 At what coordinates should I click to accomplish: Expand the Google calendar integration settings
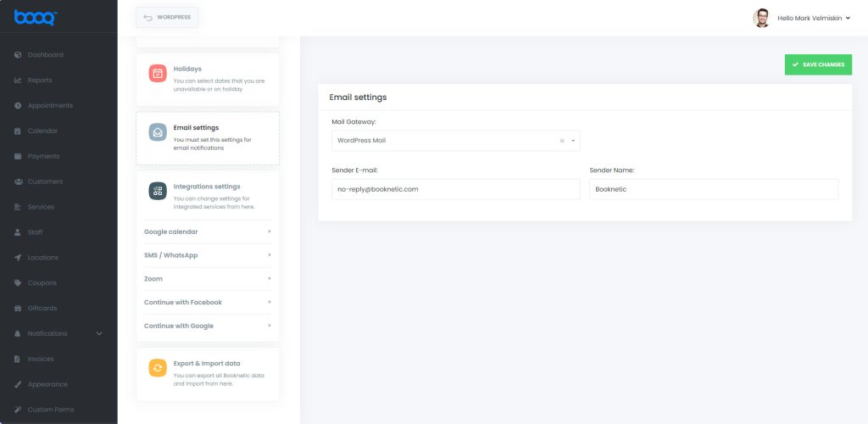208,232
